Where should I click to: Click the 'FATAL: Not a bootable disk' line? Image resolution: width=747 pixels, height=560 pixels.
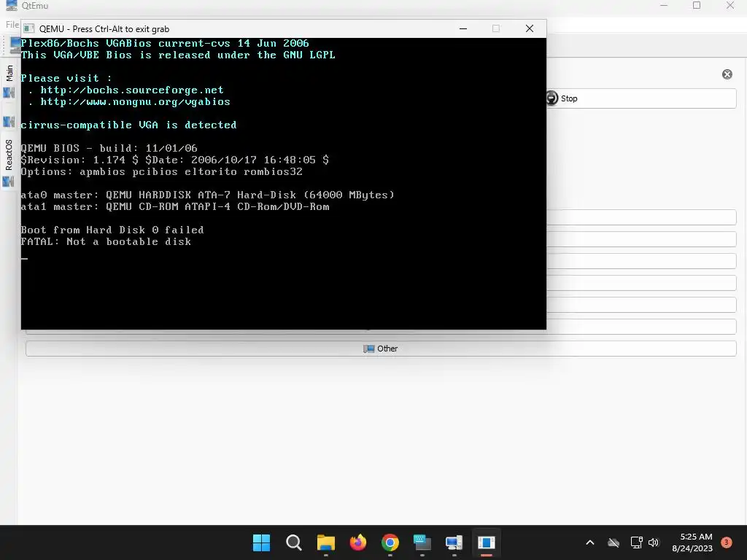(106, 241)
